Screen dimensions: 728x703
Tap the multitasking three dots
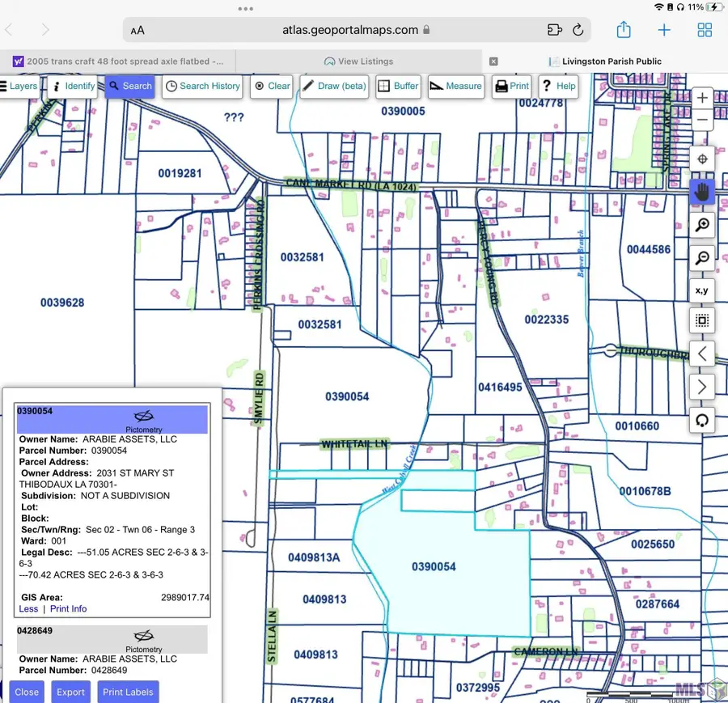click(x=246, y=8)
